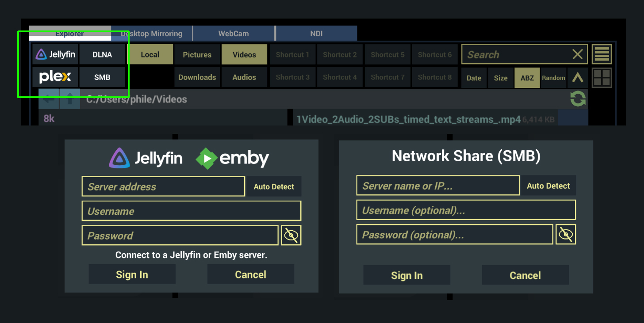Cancel the Jellyfin sign-in dialog
Screen dimensions: 644x323
pos(250,274)
